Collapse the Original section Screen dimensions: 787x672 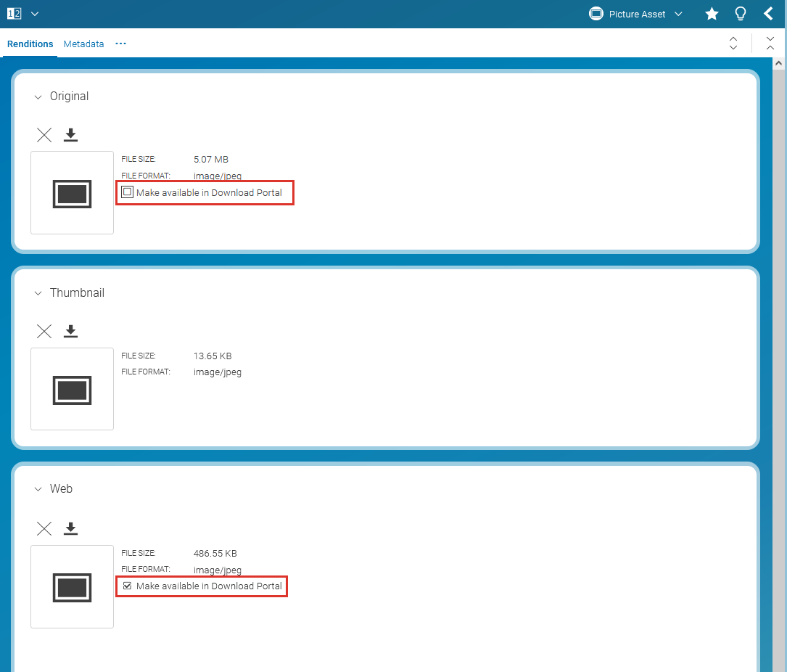pos(38,97)
